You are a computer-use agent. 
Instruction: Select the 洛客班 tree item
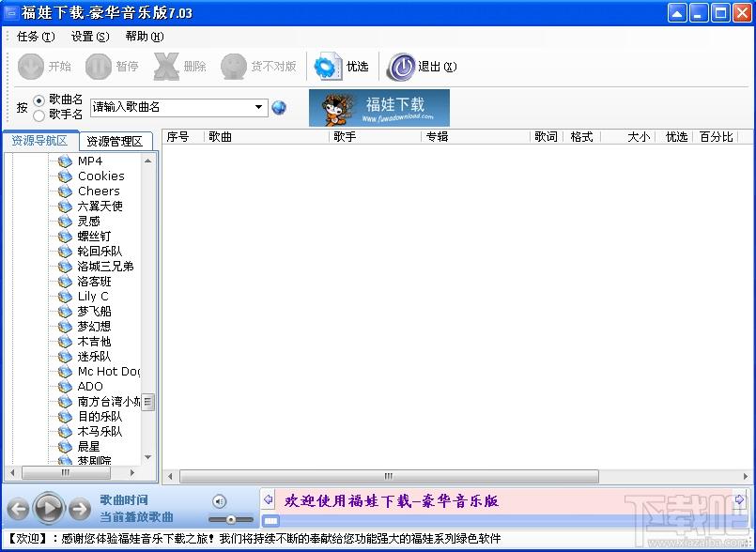pos(95,282)
